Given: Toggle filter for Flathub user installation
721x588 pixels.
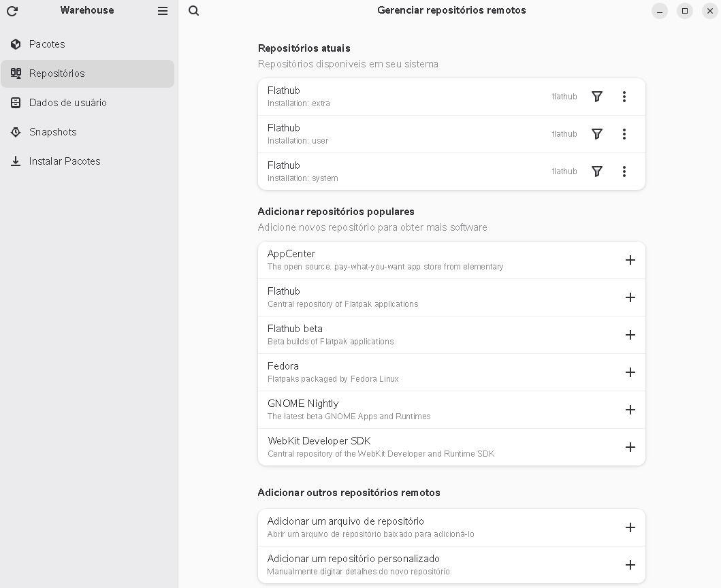Looking at the screenshot, I should pyautogui.click(x=597, y=134).
